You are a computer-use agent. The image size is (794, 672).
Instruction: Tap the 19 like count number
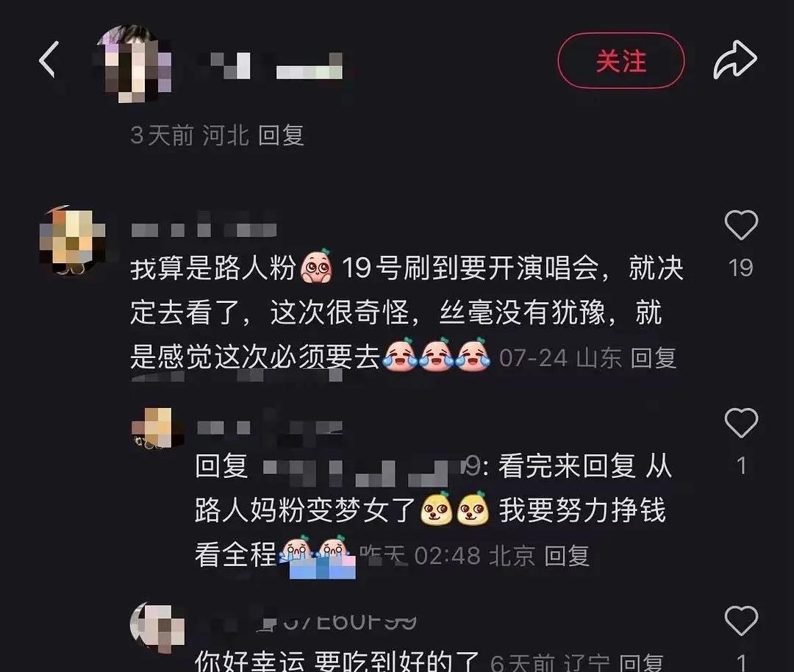741,268
